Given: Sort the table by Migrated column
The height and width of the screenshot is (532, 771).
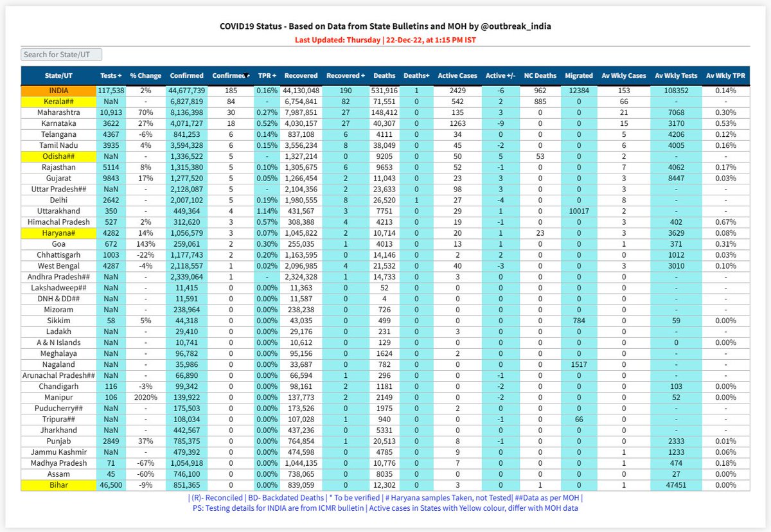Looking at the screenshot, I should (578, 76).
